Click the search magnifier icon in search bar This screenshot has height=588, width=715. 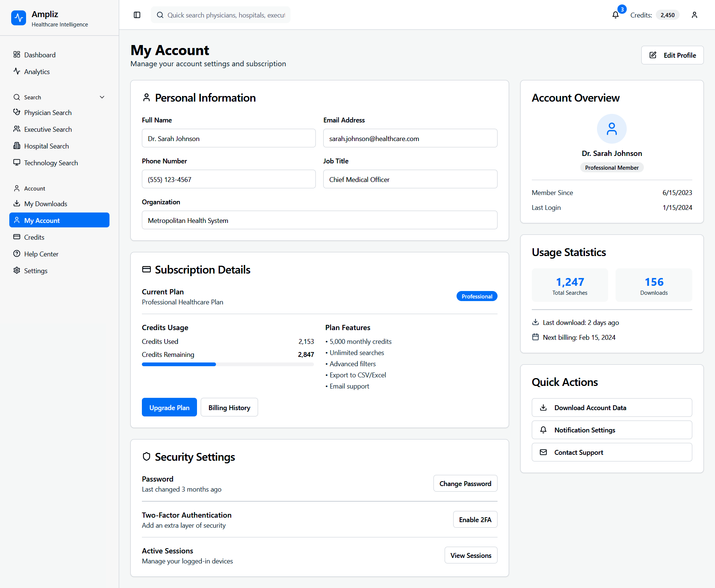coord(160,15)
